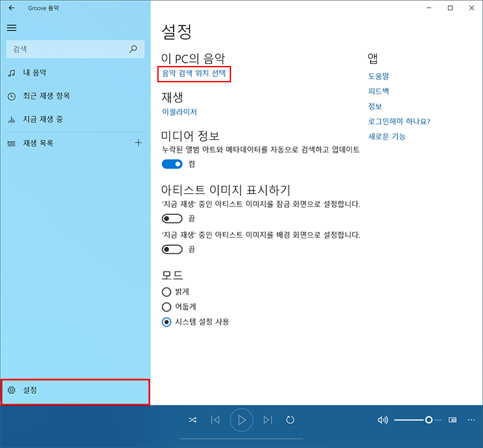Select the 어둡게 mode radio button

point(166,307)
